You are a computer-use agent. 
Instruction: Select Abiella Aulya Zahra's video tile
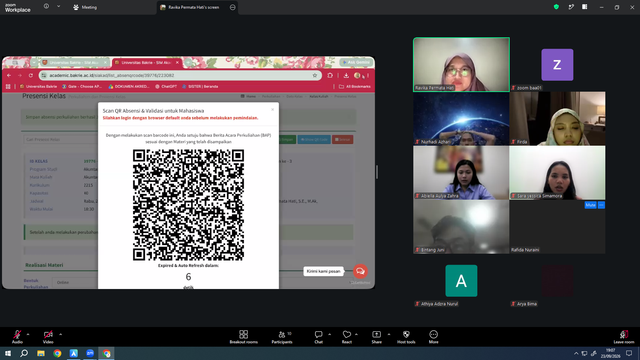[461, 173]
